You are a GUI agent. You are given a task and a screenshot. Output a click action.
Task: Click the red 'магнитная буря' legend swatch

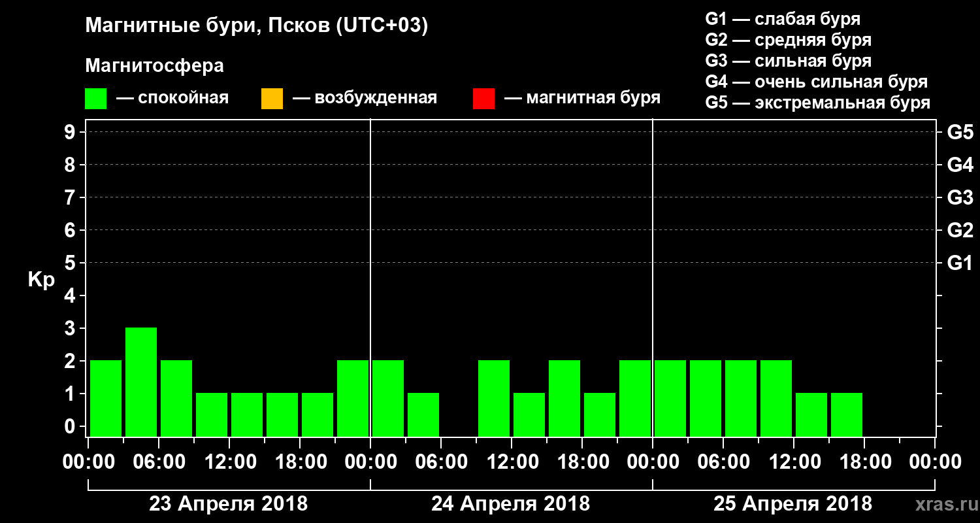click(x=483, y=99)
